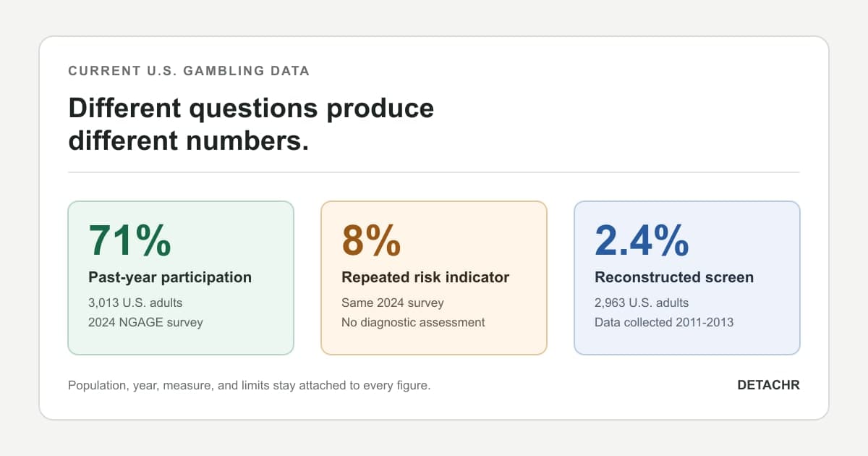868x456 pixels.
Task: Click the Current U.S. Gambling Data label
Action: 189,71
